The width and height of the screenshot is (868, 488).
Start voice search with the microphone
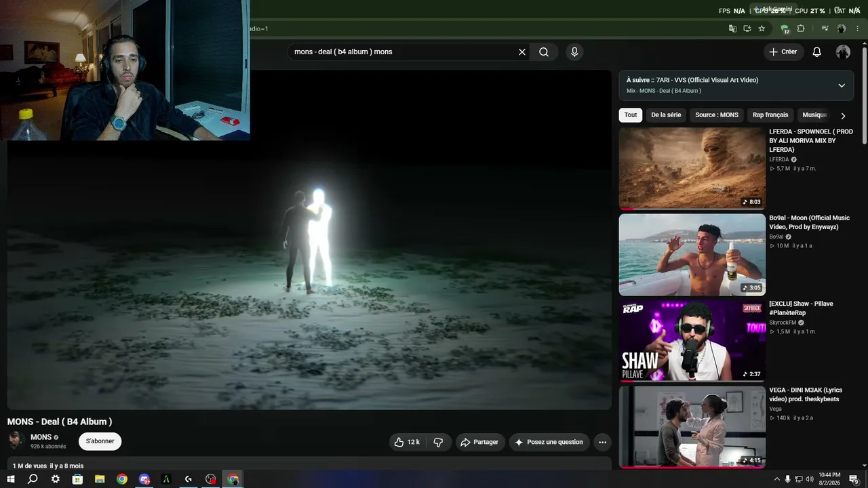pyautogui.click(x=574, y=52)
